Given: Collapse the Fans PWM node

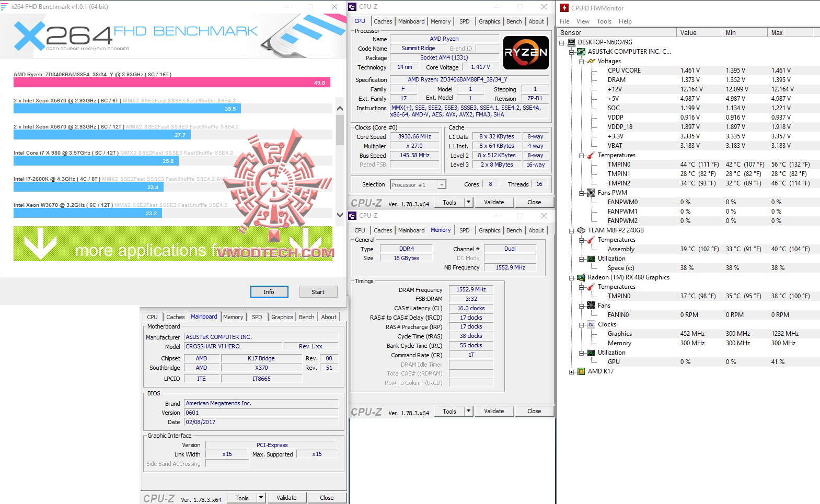Looking at the screenshot, I should click(x=582, y=193).
